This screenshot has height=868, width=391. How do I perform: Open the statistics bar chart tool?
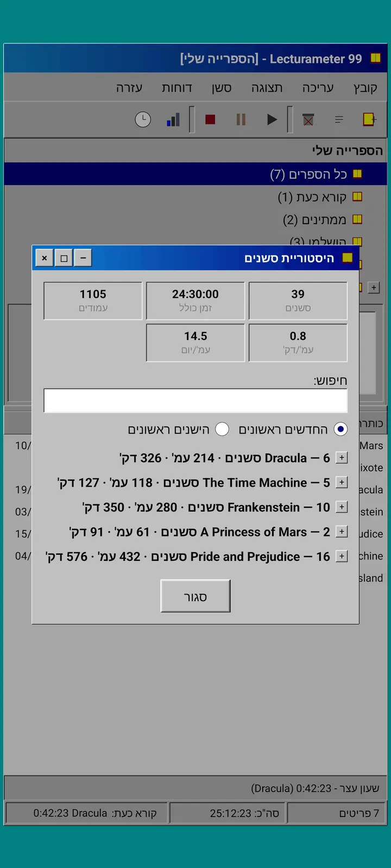point(173,119)
